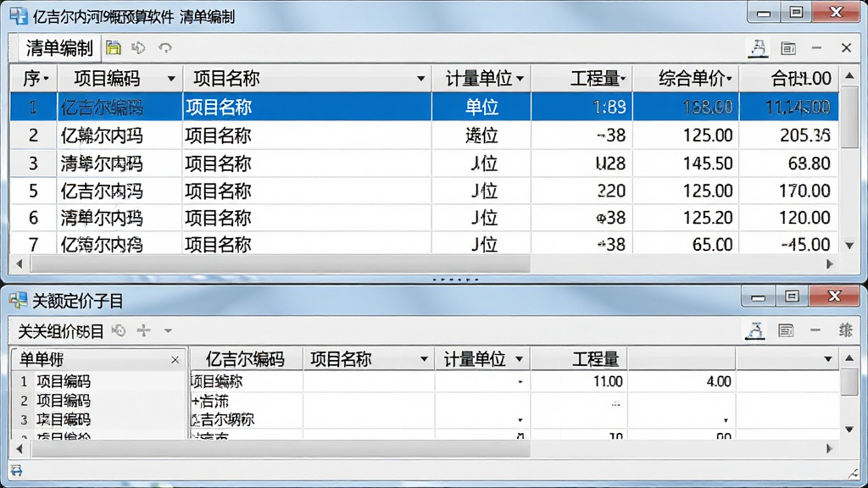Click the 亿吉尔编码 column header in lower table

(247, 359)
